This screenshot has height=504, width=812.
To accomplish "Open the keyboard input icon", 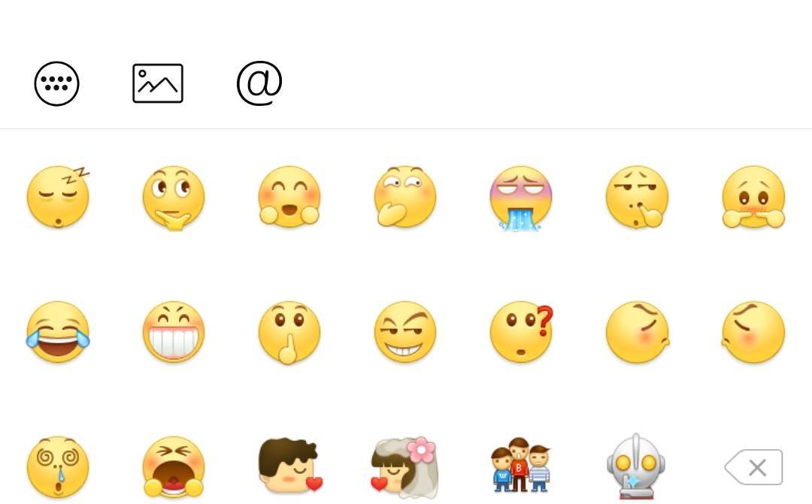I will [x=57, y=84].
